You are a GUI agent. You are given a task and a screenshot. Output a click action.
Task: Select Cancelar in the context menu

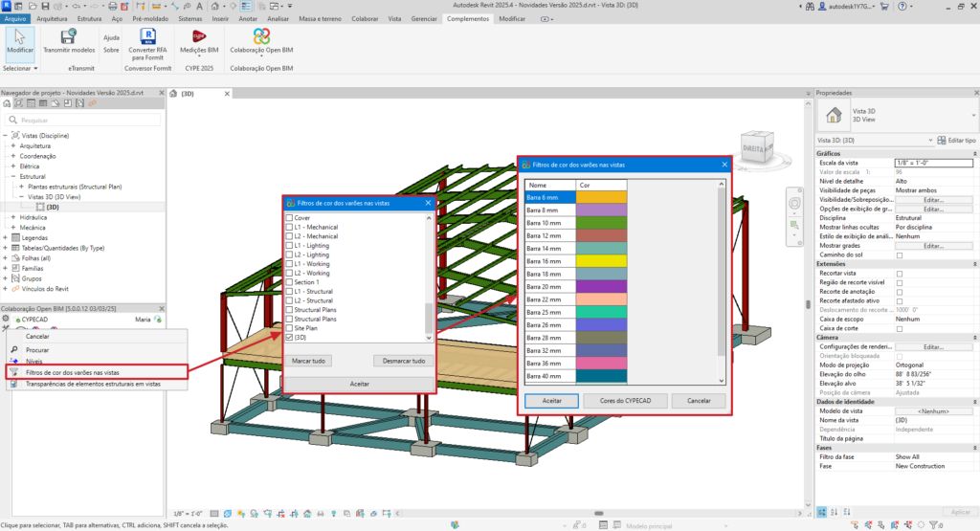(37, 336)
